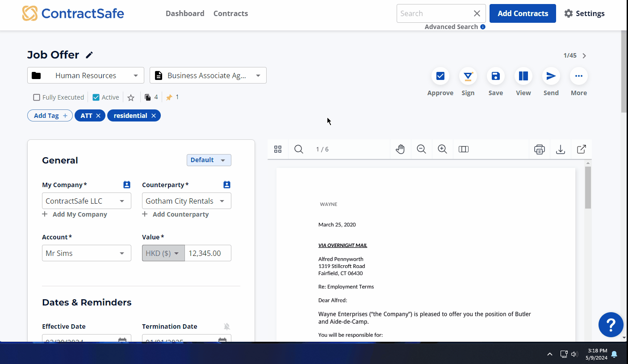
Task: Send the contract via Send icon
Action: 551,76
